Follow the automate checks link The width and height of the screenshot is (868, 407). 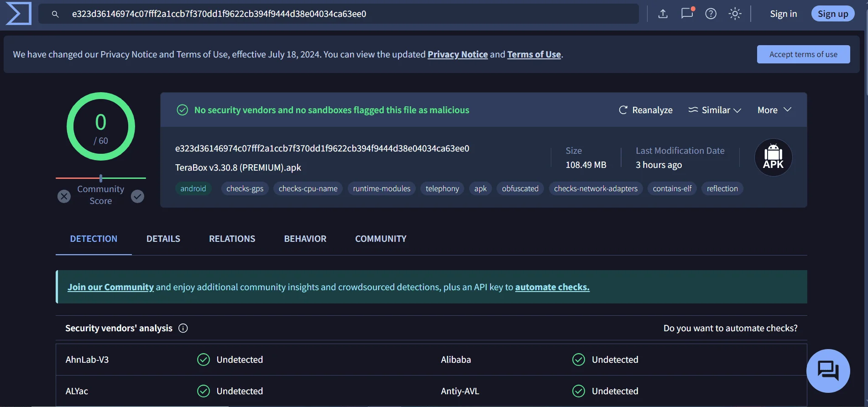click(x=552, y=287)
